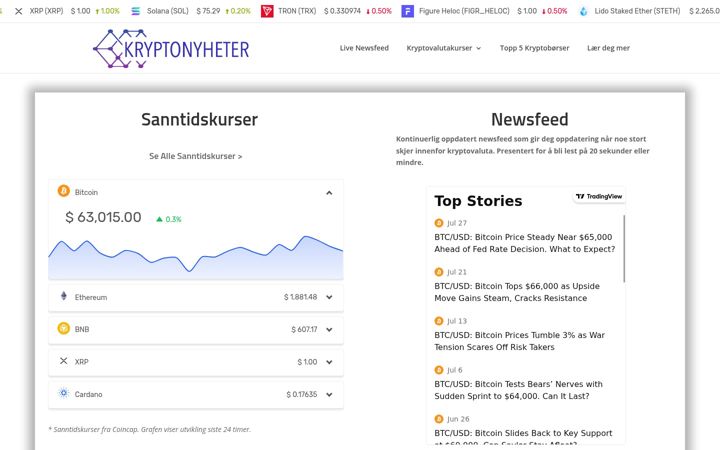This screenshot has width=720, height=450.
Task: Expand the Ethereum price row
Action: 329,297
